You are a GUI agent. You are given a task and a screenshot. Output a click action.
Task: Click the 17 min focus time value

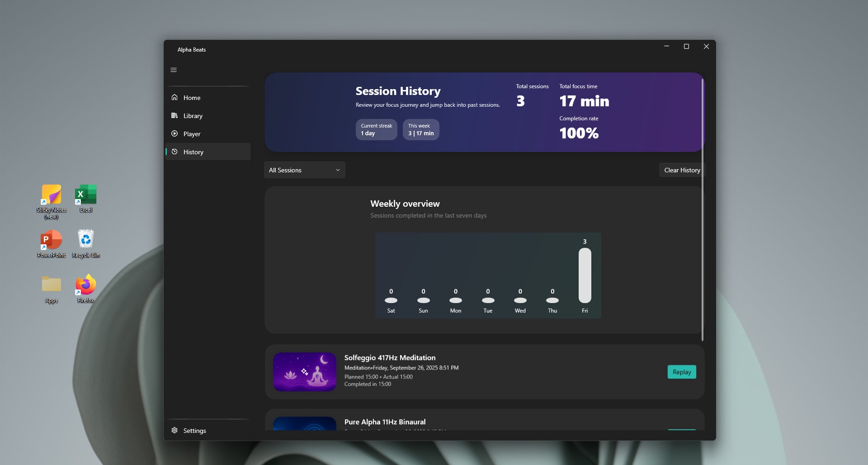[585, 101]
